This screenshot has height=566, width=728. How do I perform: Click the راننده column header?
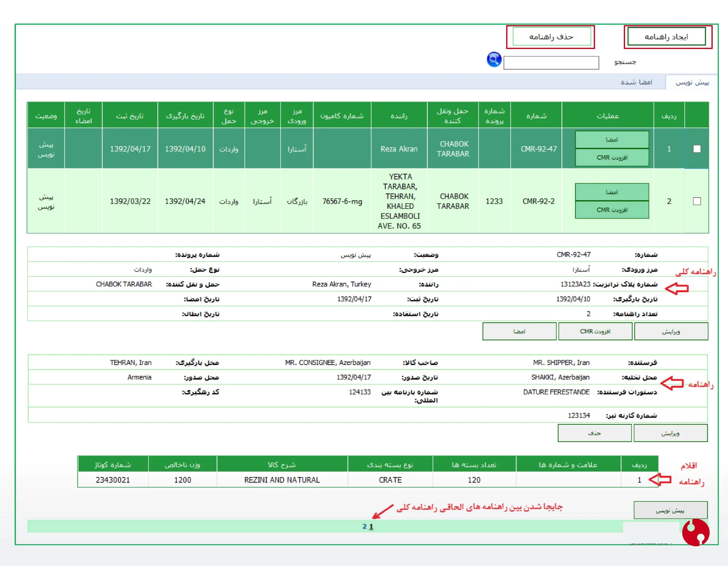point(399,116)
